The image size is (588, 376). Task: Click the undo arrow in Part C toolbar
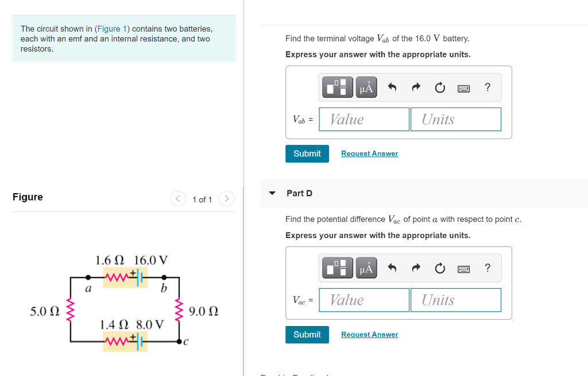(x=392, y=87)
